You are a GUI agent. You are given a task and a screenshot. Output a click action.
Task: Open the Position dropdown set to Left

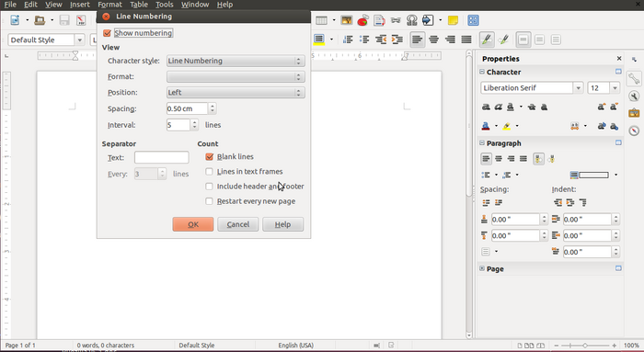pyautogui.click(x=236, y=92)
